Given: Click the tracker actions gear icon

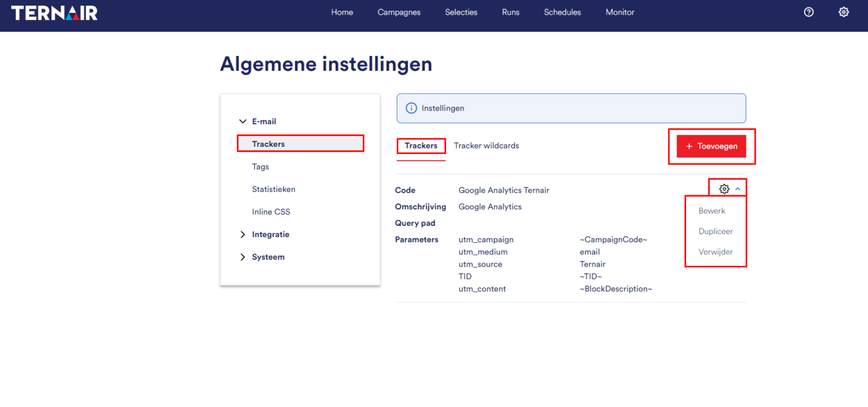Looking at the screenshot, I should click(x=724, y=189).
